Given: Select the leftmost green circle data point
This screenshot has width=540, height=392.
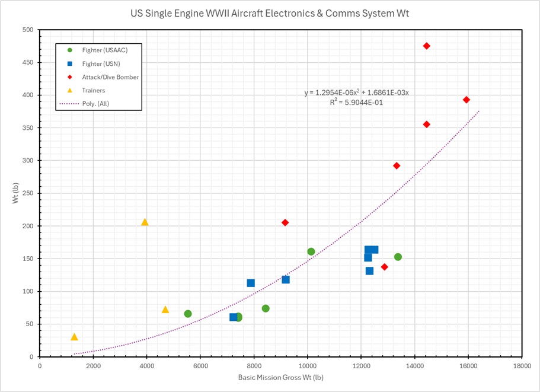Looking at the screenshot, I should coord(188,314).
